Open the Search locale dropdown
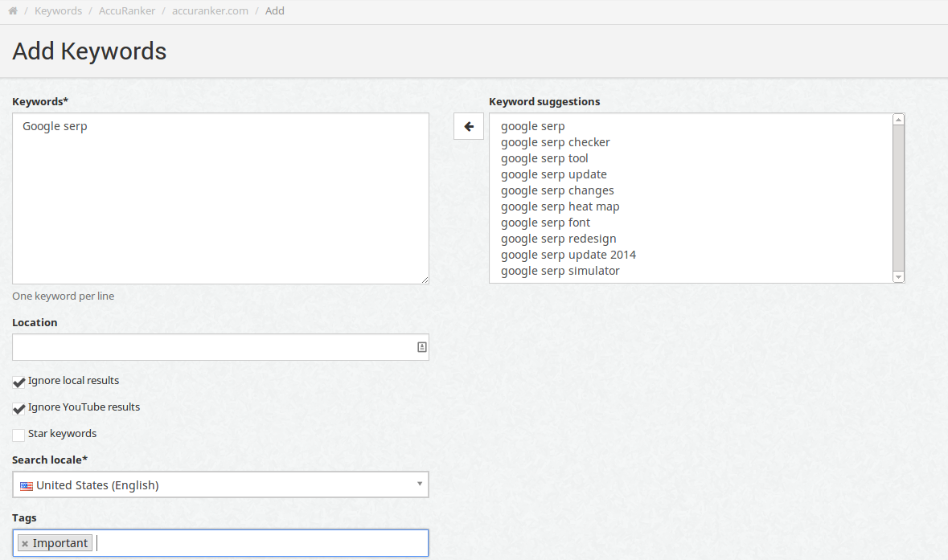The image size is (948, 560). pyautogui.click(x=220, y=484)
